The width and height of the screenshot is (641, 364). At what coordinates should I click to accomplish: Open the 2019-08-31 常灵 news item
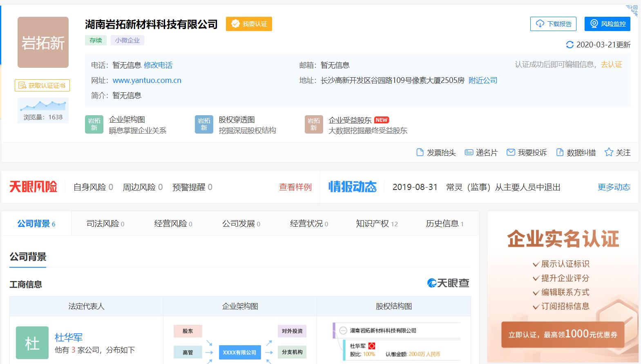point(476,187)
